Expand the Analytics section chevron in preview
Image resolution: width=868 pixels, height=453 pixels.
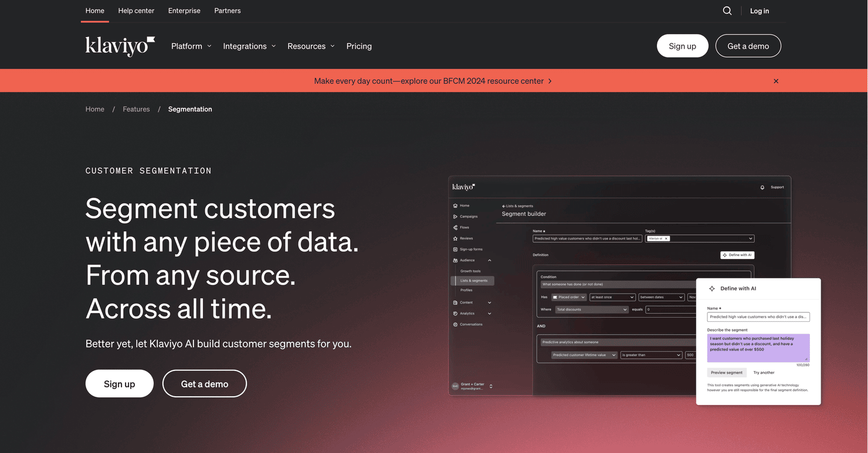490,314
